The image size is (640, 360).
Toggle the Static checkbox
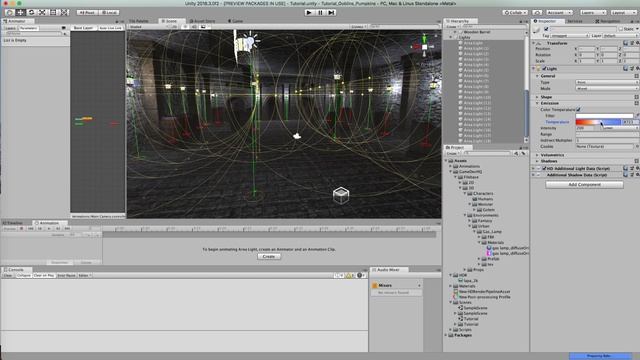(x=621, y=29)
